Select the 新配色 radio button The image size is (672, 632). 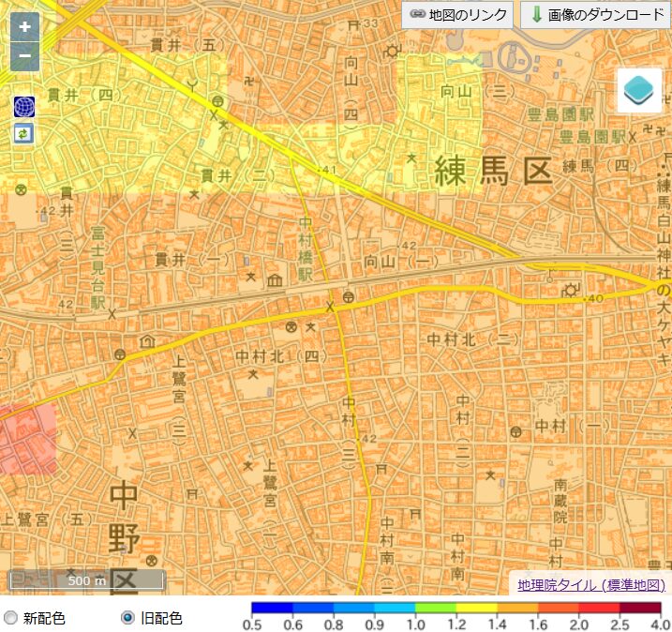[x=11, y=618]
